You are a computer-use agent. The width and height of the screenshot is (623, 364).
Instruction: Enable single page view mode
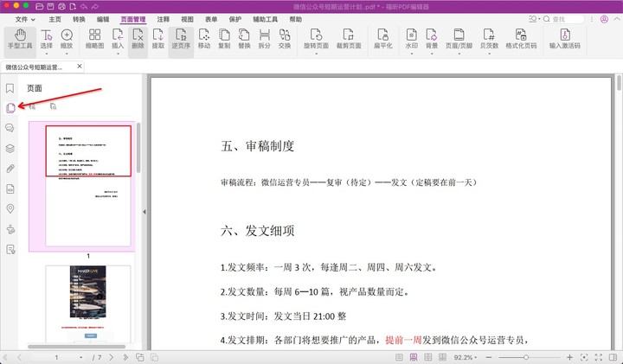coord(399,357)
